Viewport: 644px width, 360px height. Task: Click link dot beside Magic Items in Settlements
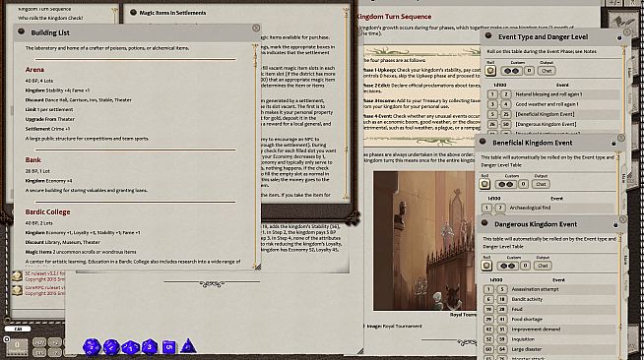click(x=133, y=13)
